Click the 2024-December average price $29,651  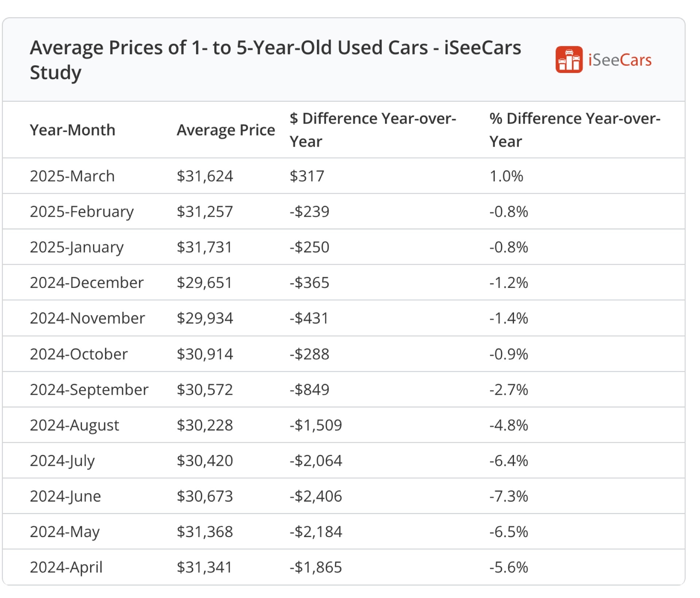pyautogui.click(x=205, y=283)
